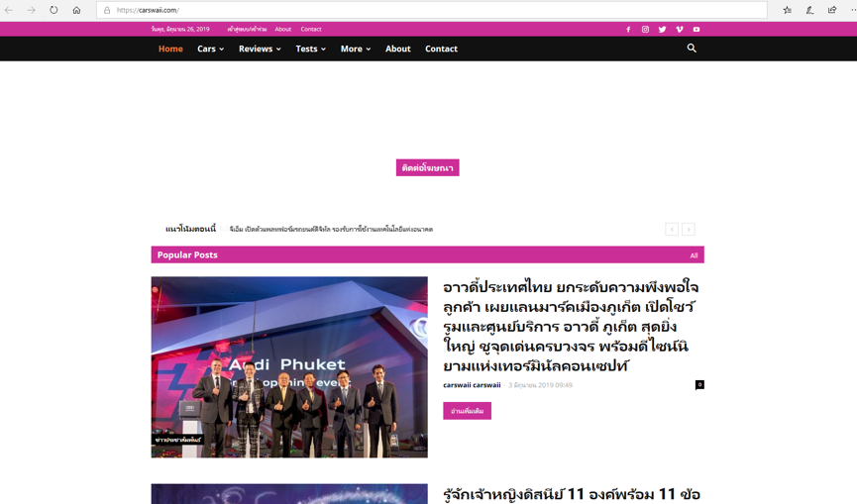This screenshot has height=504, width=857.
Task: Open the YouTube social icon
Action: pyautogui.click(x=696, y=30)
